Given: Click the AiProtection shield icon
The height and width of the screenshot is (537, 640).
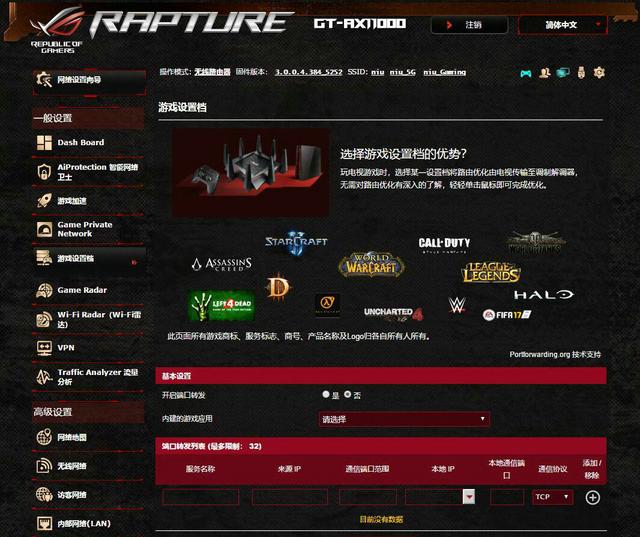Looking at the screenshot, I should (44, 172).
